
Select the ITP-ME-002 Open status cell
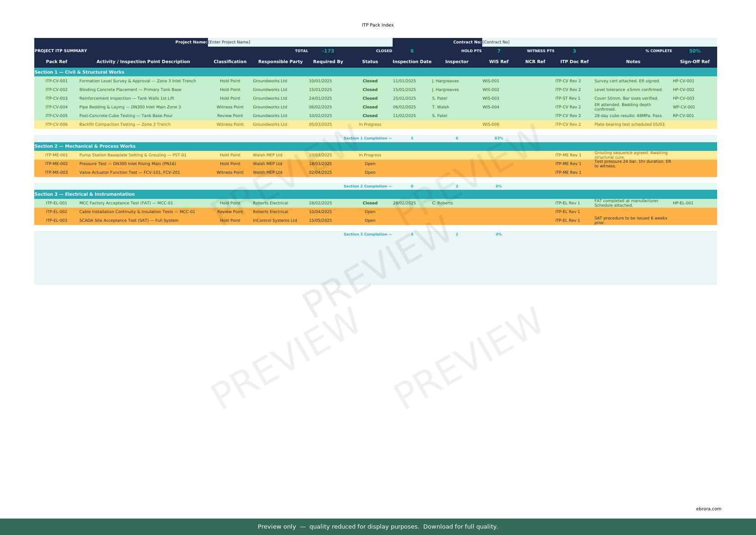pyautogui.click(x=370, y=164)
